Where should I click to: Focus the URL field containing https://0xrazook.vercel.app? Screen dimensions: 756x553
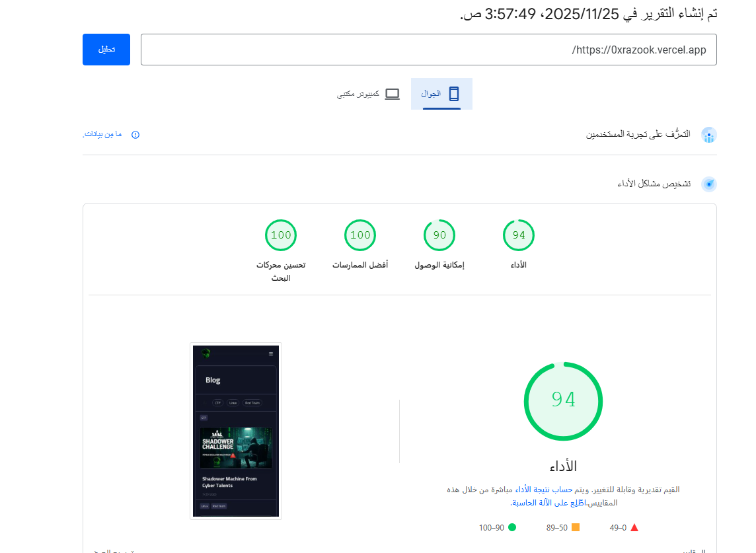pos(429,49)
